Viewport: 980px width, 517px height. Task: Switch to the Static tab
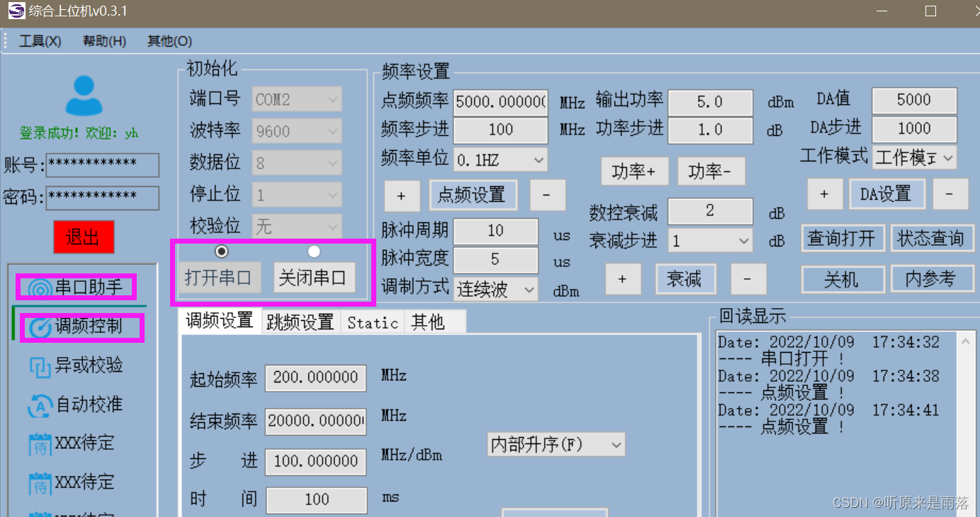[x=372, y=322]
